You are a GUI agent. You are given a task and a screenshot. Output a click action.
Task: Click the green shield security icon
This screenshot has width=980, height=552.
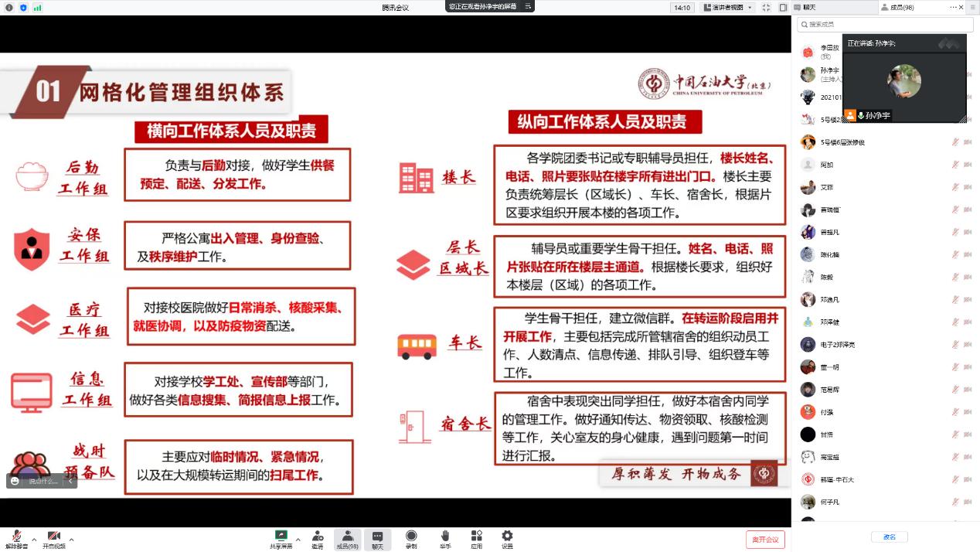(x=23, y=7)
